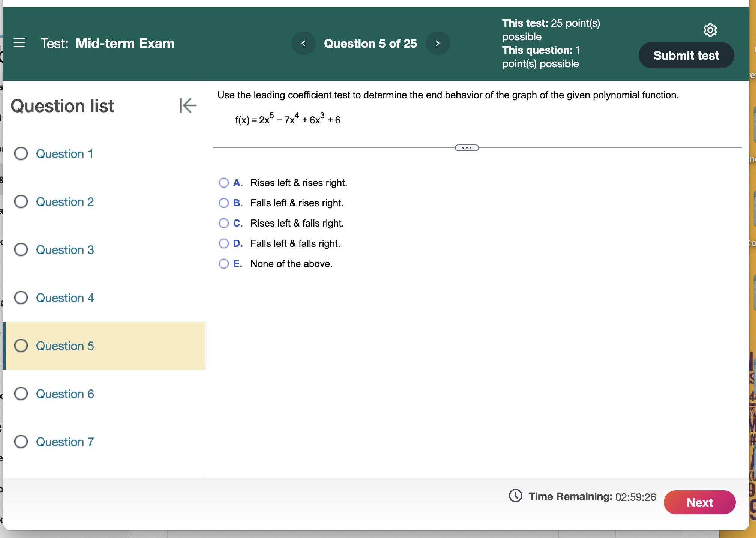The image size is (756, 538).
Task: Click the Time Remaining clock icon
Action: tap(515, 496)
